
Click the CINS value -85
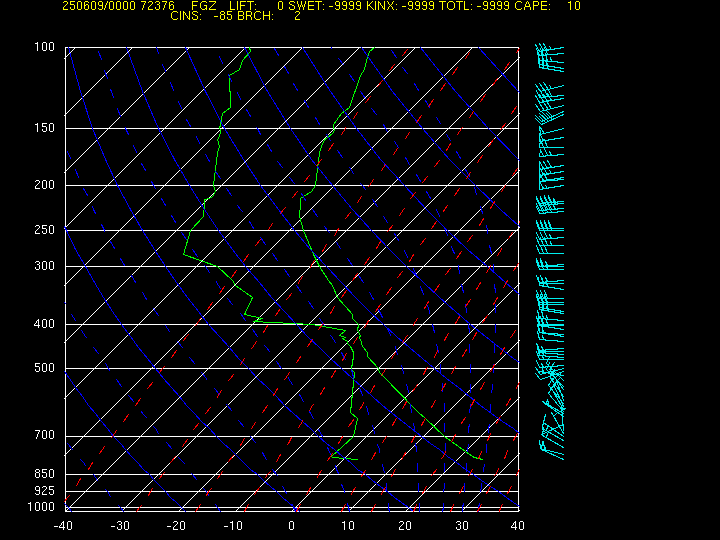(x=224, y=16)
